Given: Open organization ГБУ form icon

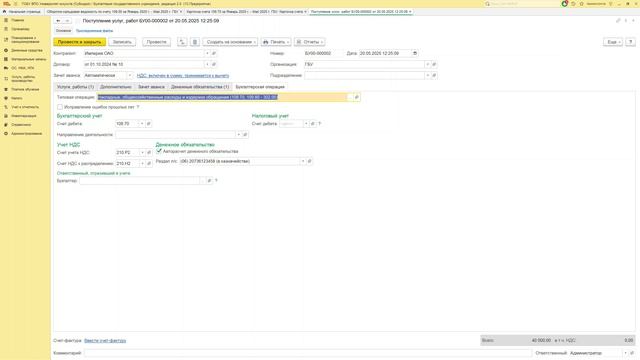Looking at the screenshot, I should [434, 64].
